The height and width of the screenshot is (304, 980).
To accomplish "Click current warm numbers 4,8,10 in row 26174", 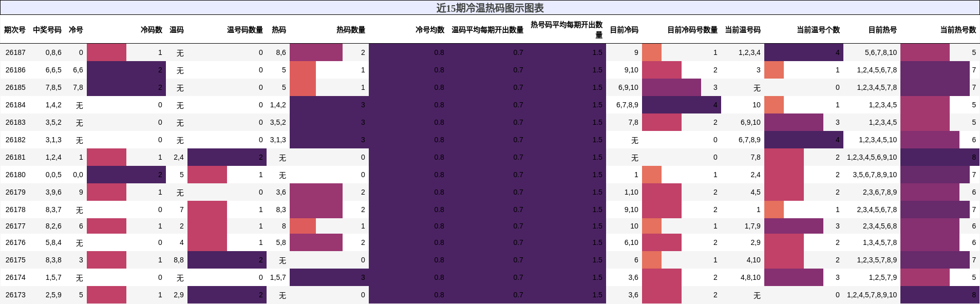I will (750, 277).
